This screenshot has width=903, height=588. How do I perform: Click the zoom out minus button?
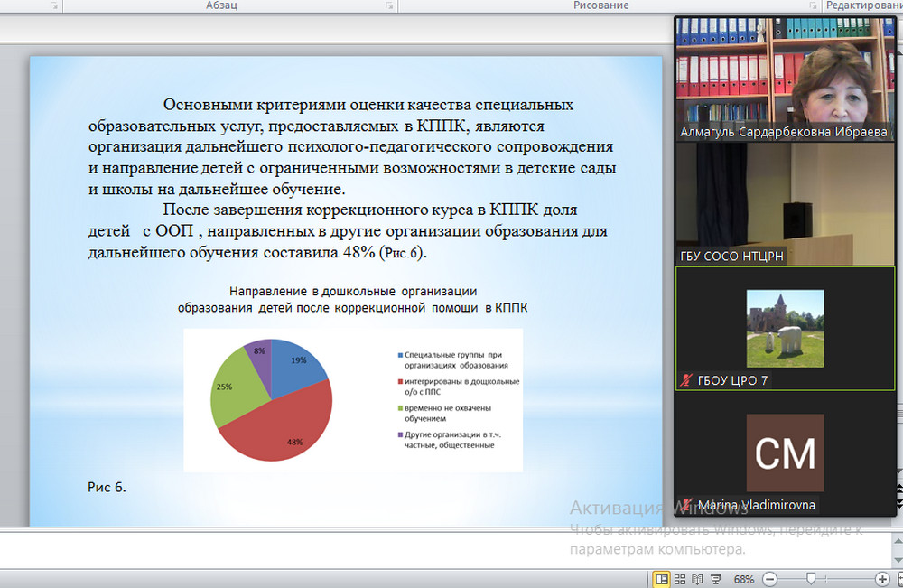click(769, 579)
